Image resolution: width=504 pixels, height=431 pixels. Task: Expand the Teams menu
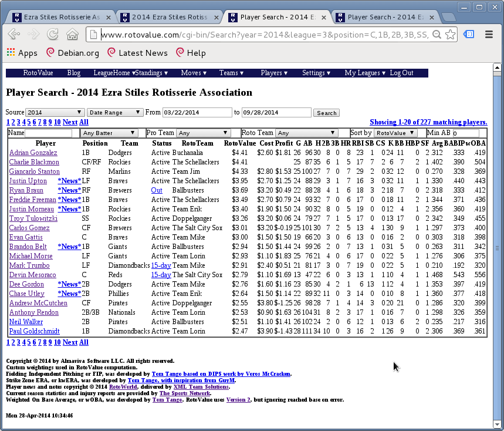click(231, 73)
